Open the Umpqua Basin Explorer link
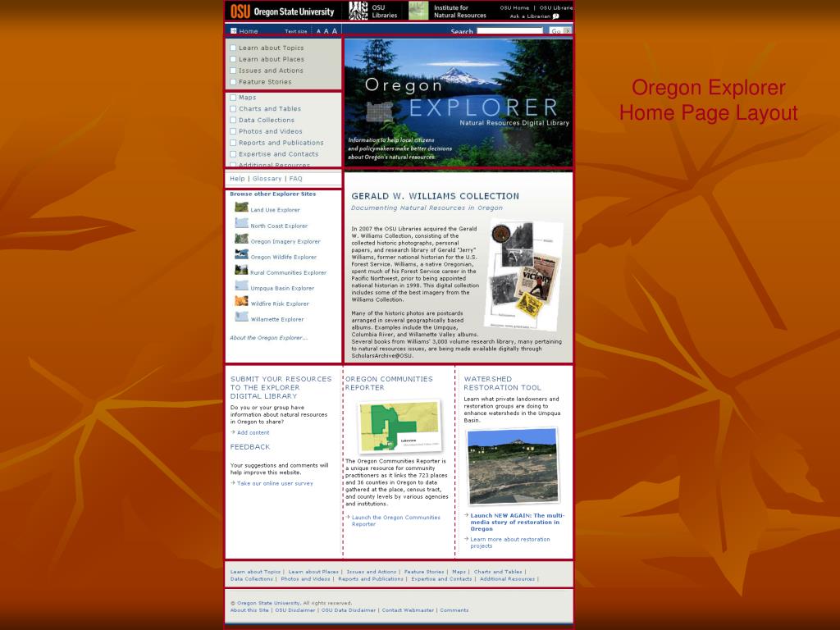 [x=282, y=288]
